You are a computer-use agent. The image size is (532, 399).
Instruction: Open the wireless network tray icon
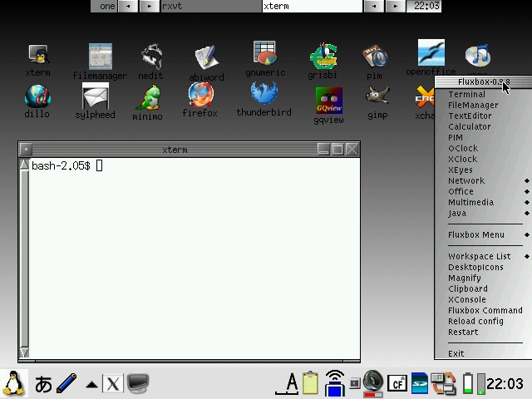[335, 383]
